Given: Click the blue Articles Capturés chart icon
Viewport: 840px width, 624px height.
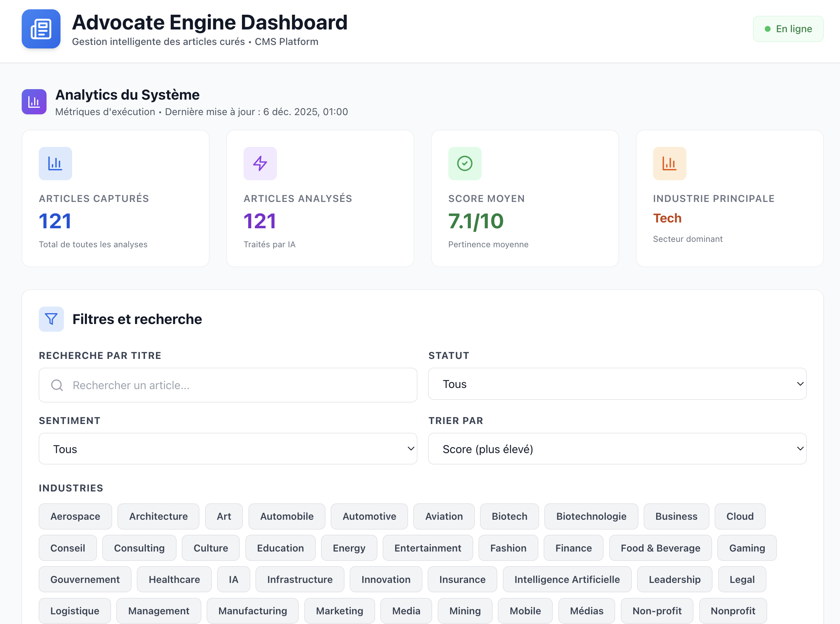Looking at the screenshot, I should coord(55,164).
